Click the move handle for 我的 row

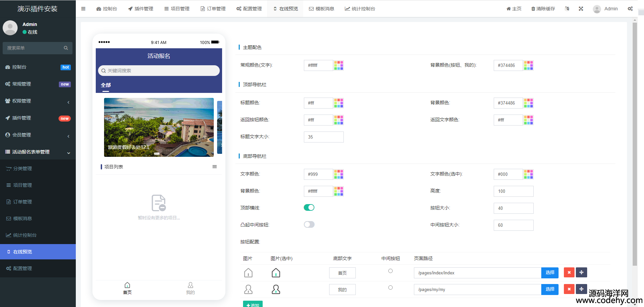(x=581, y=289)
